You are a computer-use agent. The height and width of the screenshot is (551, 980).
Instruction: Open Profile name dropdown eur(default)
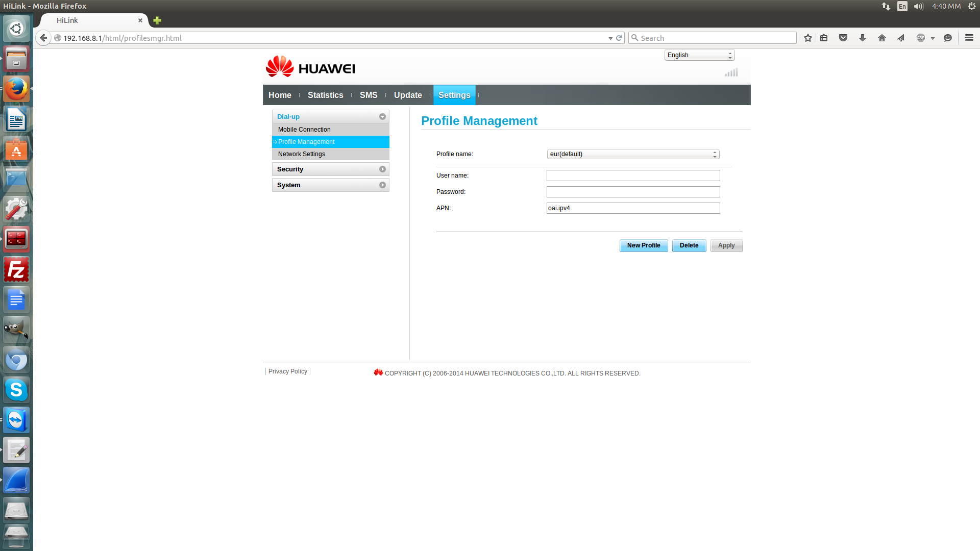tap(633, 154)
